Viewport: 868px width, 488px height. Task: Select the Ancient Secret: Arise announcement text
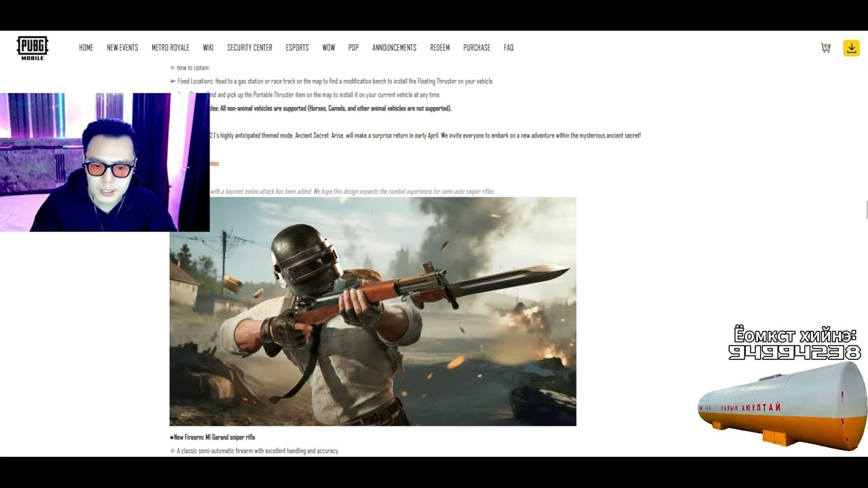pos(425,136)
